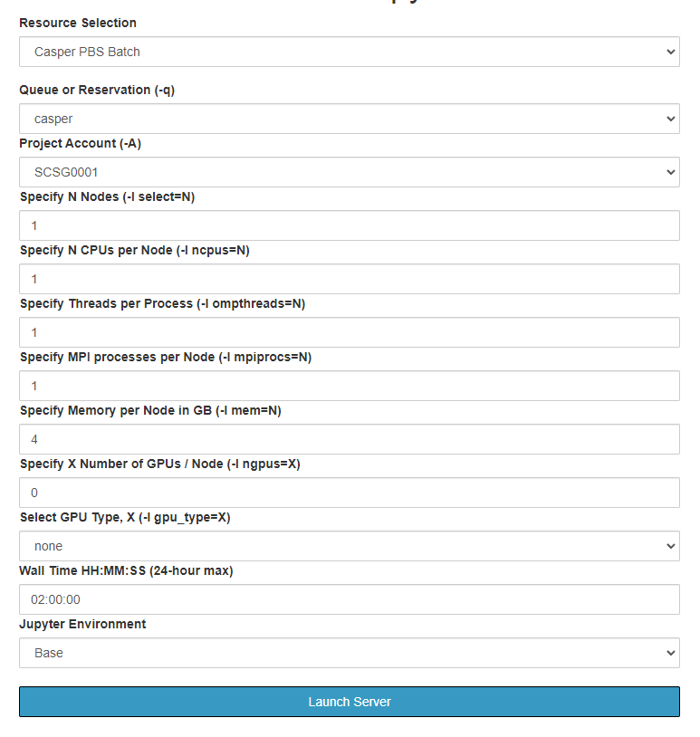This screenshot has width=700, height=737.
Task: Click the N CPUs per Node field
Action: [349, 279]
